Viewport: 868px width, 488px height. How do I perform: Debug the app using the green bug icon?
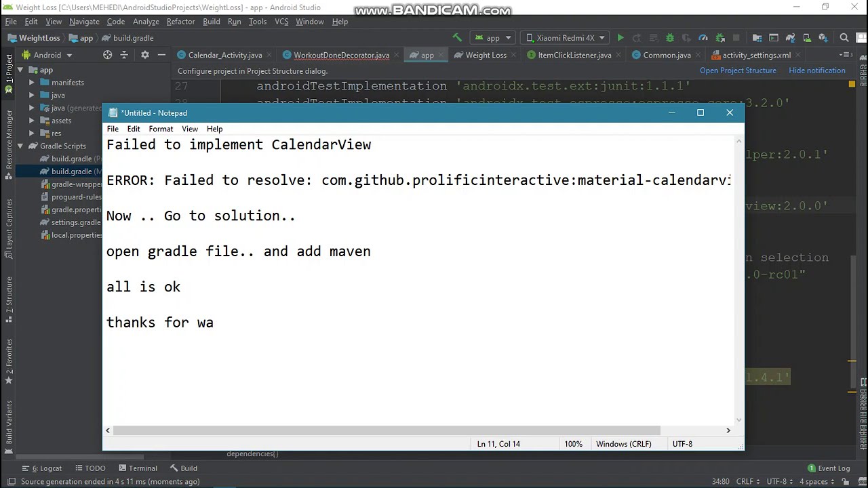tap(670, 38)
